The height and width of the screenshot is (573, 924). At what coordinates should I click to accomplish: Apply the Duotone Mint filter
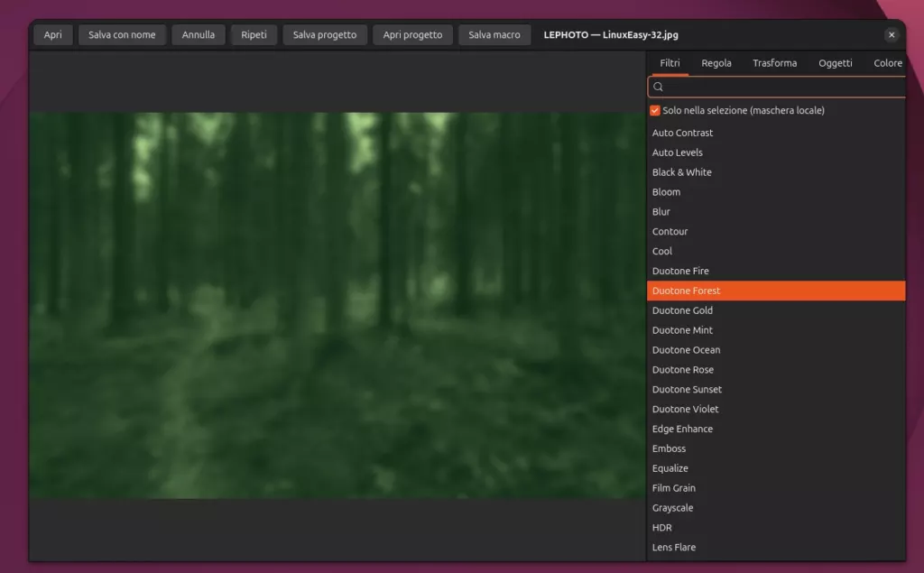click(x=776, y=330)
